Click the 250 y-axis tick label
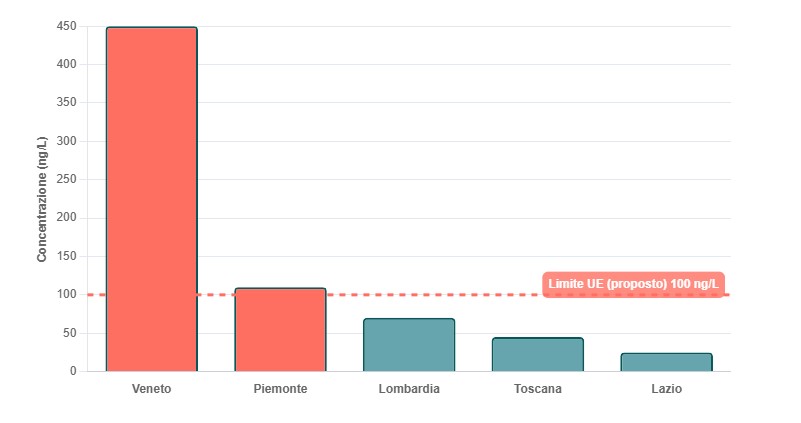Image resolution: width=801 pixels, height=423 pixels. coord(67,180)
